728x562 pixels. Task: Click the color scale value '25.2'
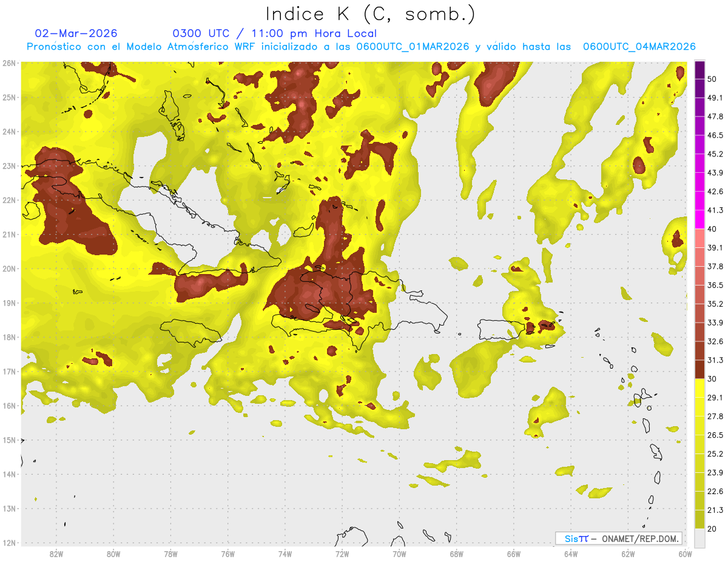click(x=715, y=453)
